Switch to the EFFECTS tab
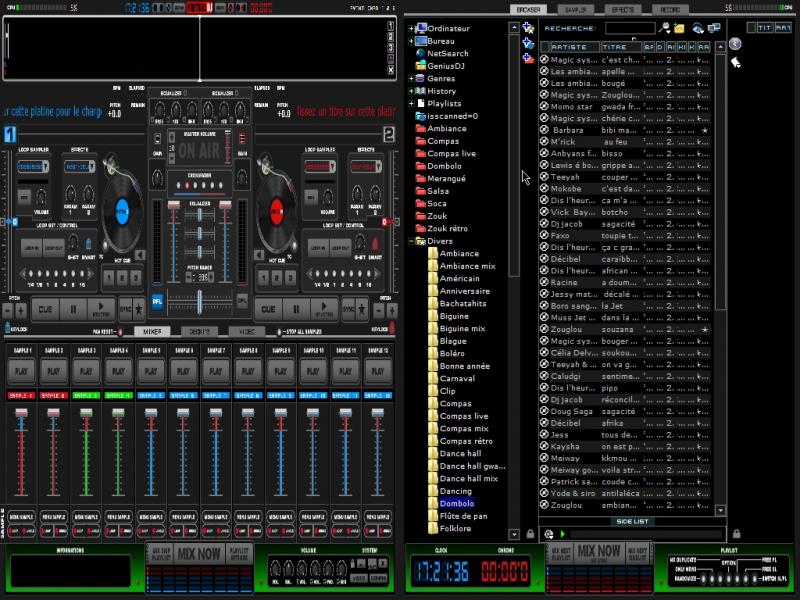The image size is (800, 600). coord(623,9)
